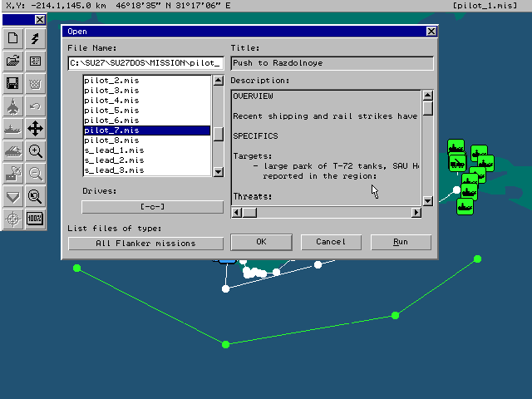Select the tank ground unit tool
The height and width of the screenshot is (399, 532).
tap(12, 151)
